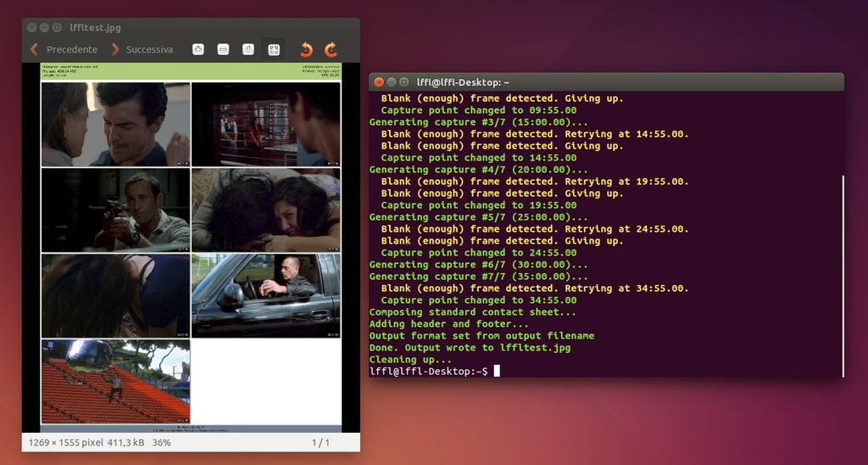The image size is (868, 465).
Task: Click the '1 / 1' image counter
Action: pos(320,443)
